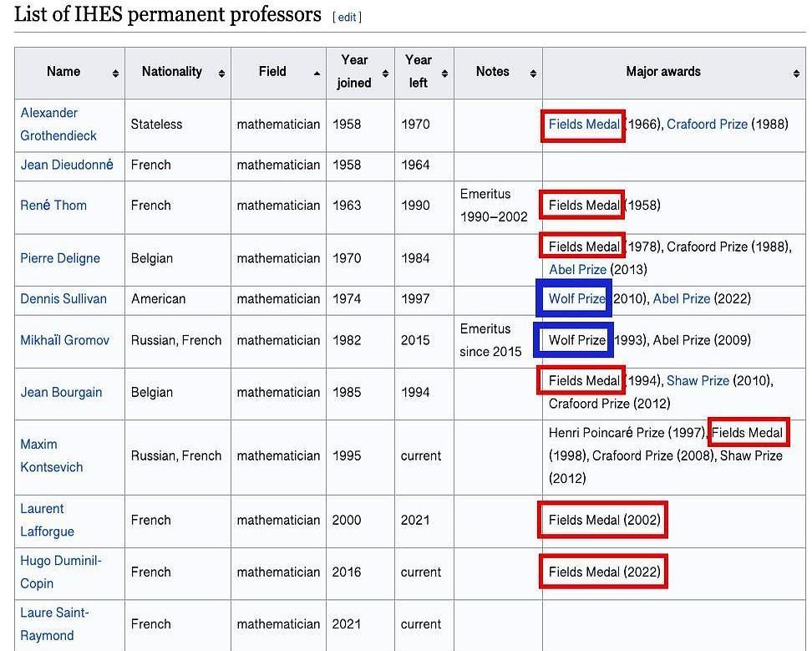Select List of IHES permanent professors heading
This screenshot has width=812, height=651.
[168, 14]
